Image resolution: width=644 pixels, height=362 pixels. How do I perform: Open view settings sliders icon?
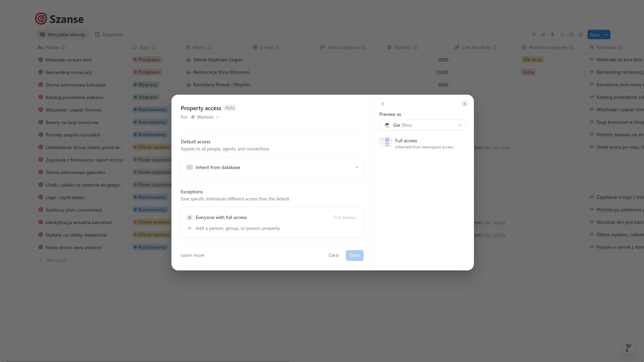pos(581,35)
